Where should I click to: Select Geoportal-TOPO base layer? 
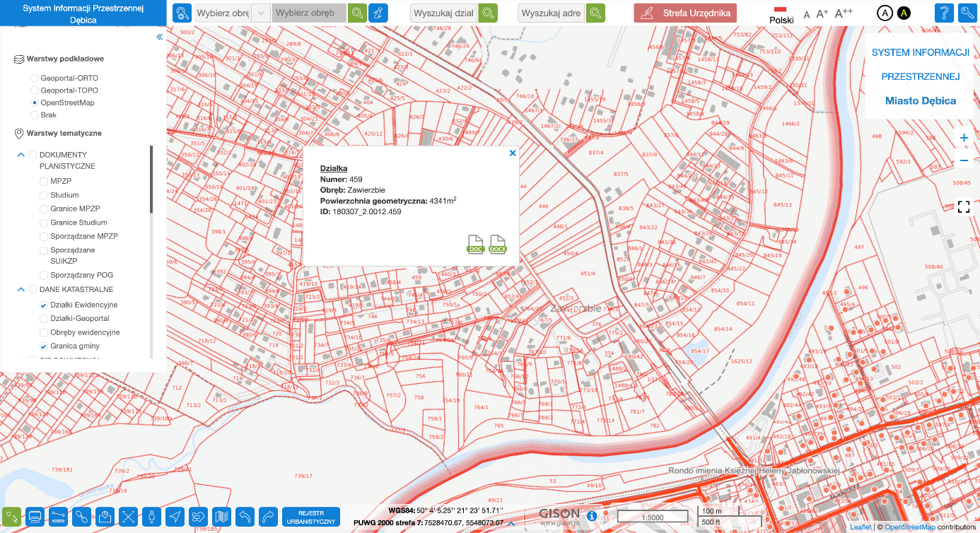point(35,90)
